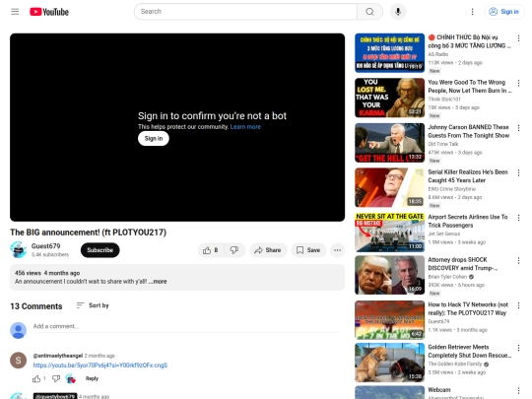Click the creator heart on comment
Screen dimensions: 532x399
tap(71, 378)
